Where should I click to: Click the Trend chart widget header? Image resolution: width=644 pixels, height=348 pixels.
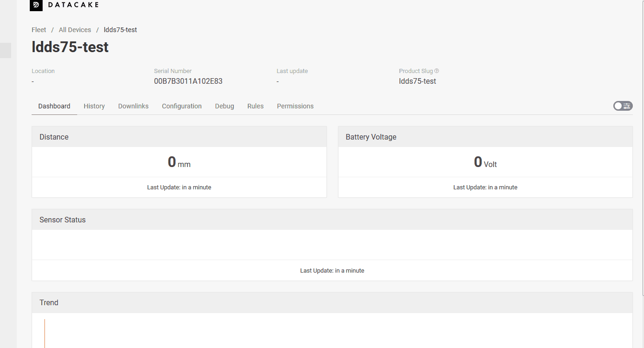click(332, 302)
